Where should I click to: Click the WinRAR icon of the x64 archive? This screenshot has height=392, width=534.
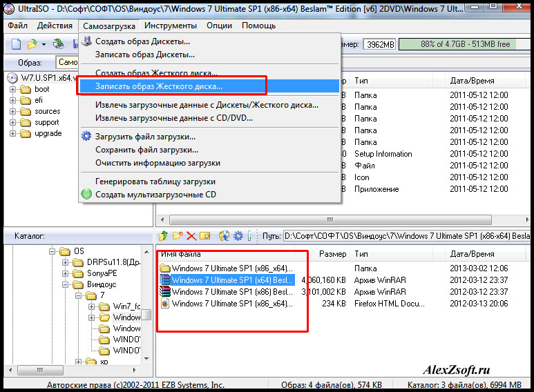point(165,280)
